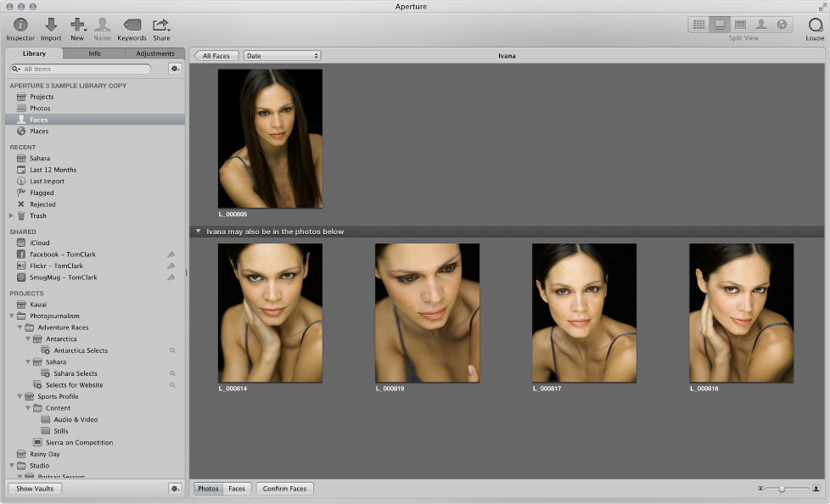
Task: Toggle the Photos button at the bottom
Action: [208, 489]
